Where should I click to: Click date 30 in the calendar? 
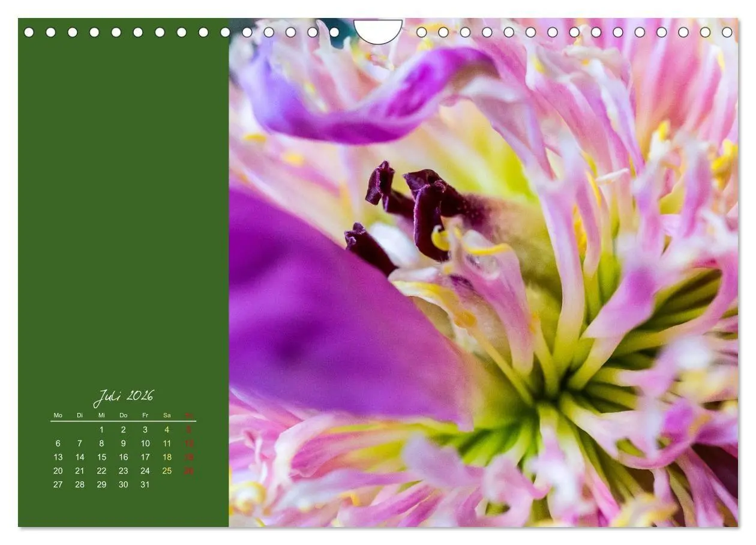pyautogui.click(x=123, y=485)
